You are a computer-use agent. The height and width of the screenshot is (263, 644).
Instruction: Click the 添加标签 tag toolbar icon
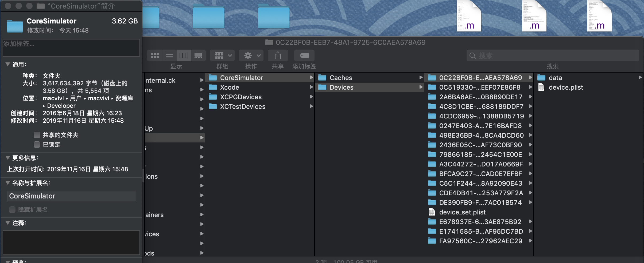point(304,55)
